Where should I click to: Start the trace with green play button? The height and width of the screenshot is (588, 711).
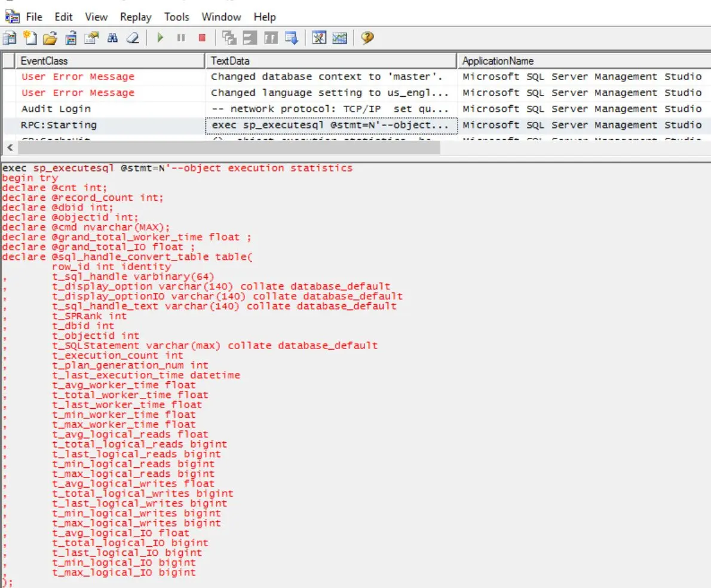coord(160,38)
